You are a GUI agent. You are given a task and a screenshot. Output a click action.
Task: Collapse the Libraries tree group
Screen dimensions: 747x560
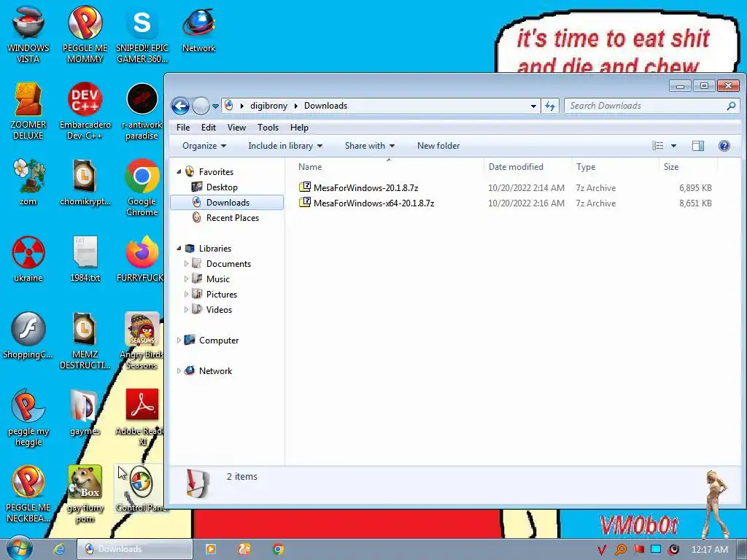179,248
